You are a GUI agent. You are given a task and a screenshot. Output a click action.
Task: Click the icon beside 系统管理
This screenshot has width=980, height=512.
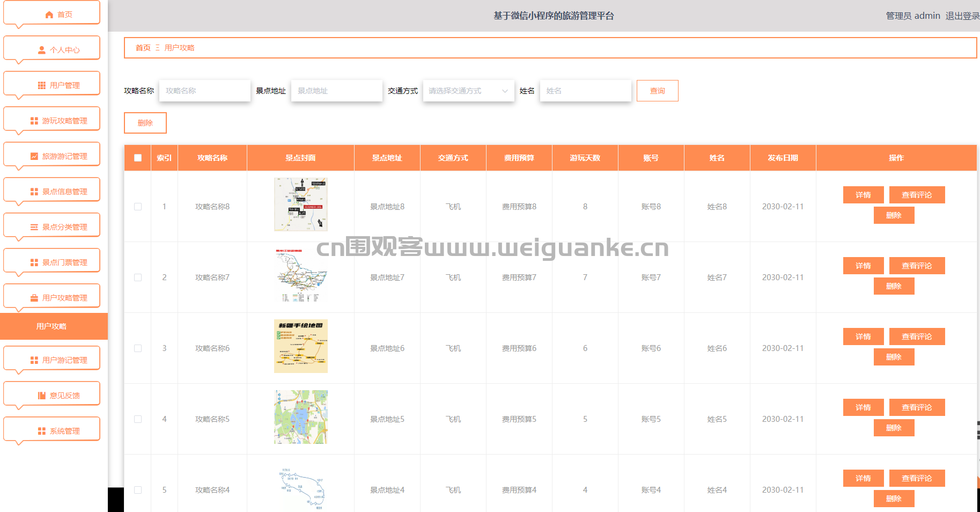(42, 431)
